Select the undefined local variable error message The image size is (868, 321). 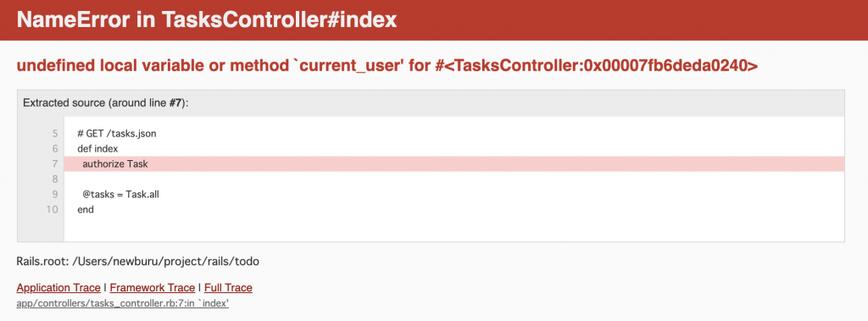pos(387,66)
